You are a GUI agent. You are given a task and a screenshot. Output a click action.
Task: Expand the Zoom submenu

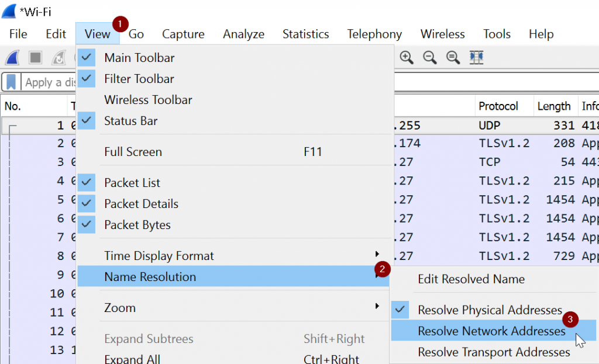233,307
